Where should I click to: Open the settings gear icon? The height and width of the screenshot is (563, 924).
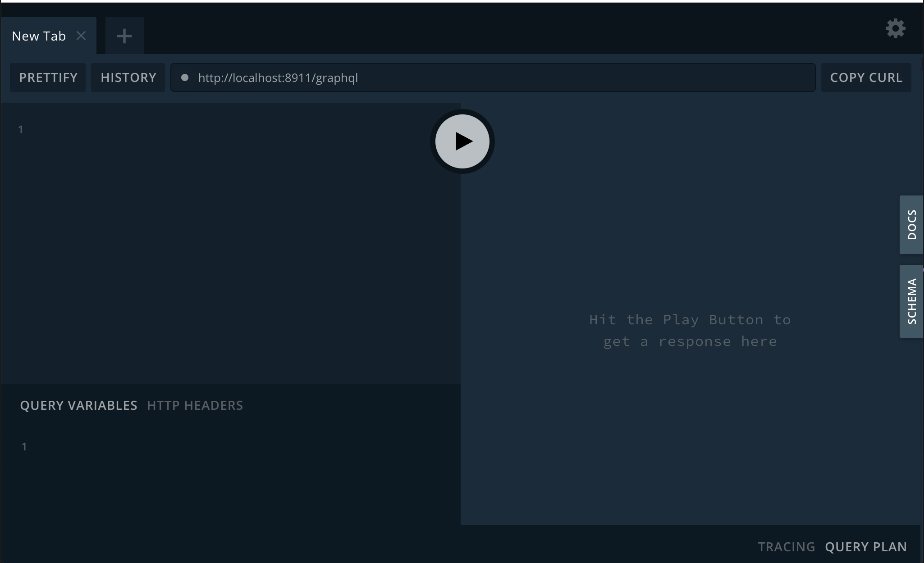tap(895, 29)
